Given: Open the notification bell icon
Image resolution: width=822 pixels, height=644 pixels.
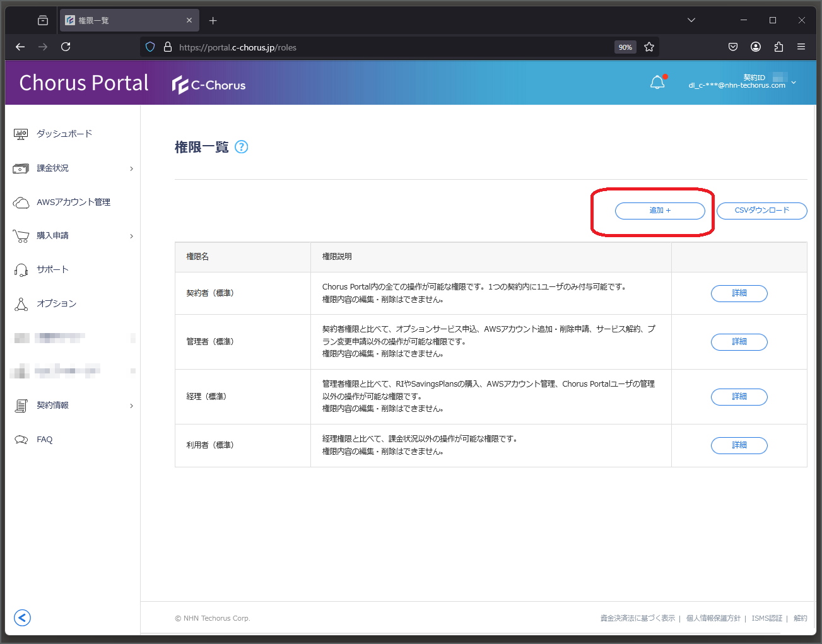Looking at the screenshot, I should point(657,83).
